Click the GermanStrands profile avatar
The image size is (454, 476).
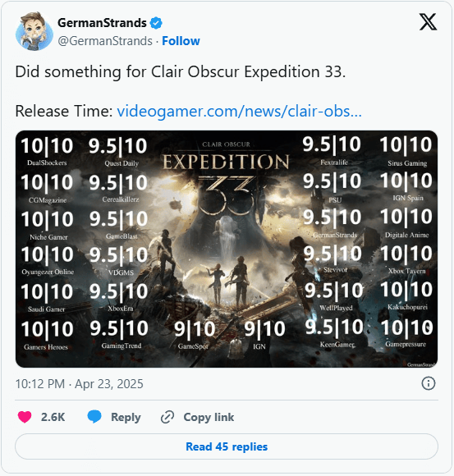click(34, 31)
